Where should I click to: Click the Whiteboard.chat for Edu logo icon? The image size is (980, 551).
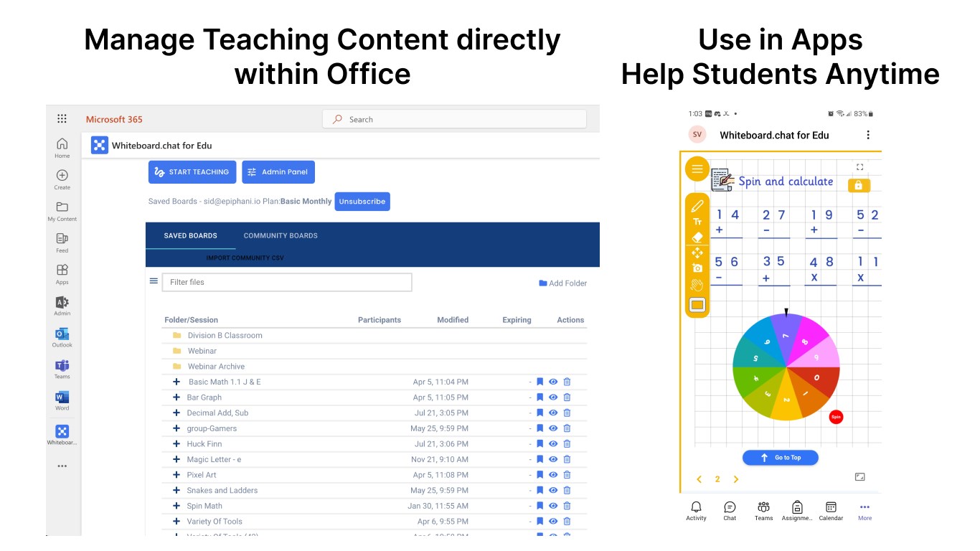99,145
